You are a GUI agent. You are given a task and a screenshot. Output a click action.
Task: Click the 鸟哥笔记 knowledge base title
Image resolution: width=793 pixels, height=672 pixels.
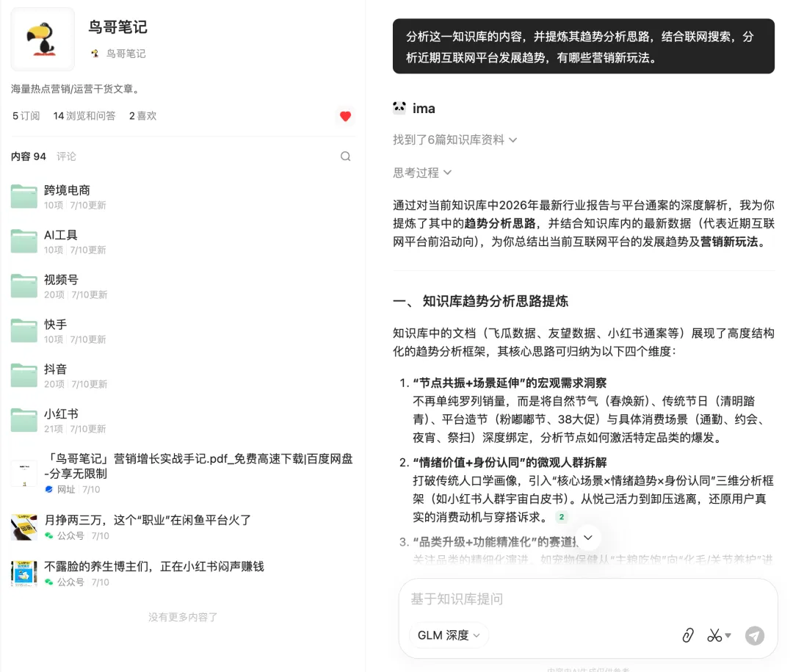point(117,27)
